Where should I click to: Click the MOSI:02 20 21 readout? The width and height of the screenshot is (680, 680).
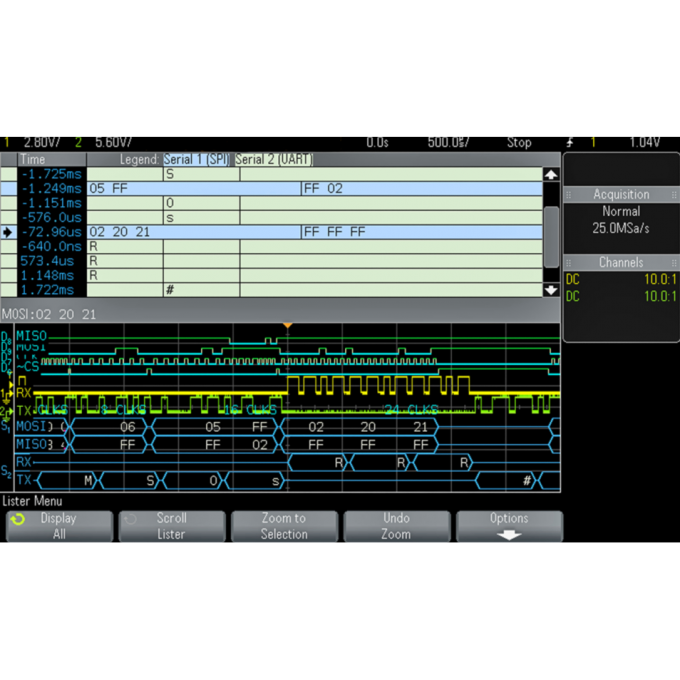[x=49, y=314]
